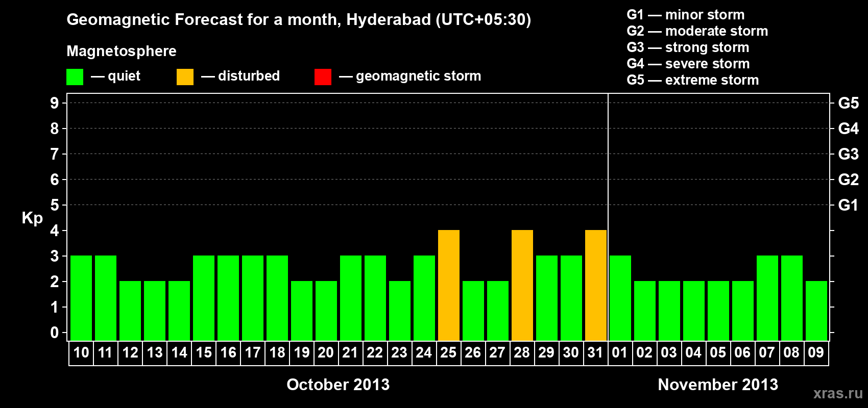Click the Kp value 3 tick label
The image size is (868, 408).
pyautogui.click(x=55, y=256)
